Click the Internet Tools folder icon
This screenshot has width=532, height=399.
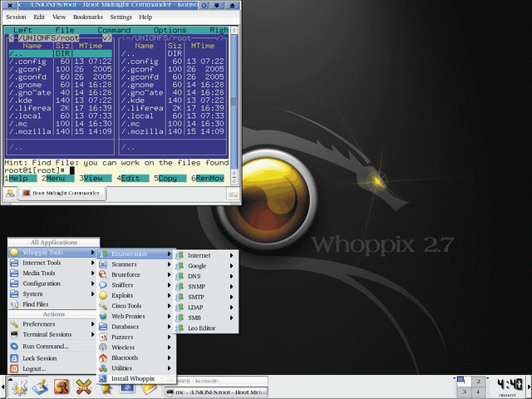(14, 263)
